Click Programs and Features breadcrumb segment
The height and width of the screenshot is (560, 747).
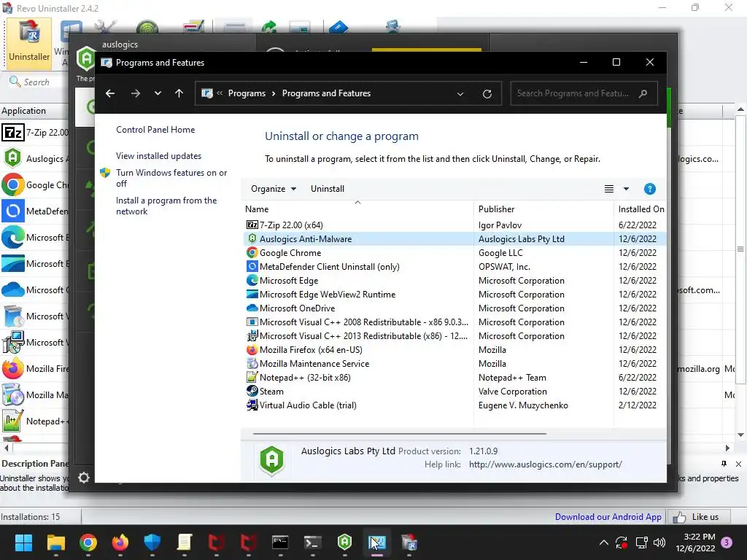click(x=326, y=93)
